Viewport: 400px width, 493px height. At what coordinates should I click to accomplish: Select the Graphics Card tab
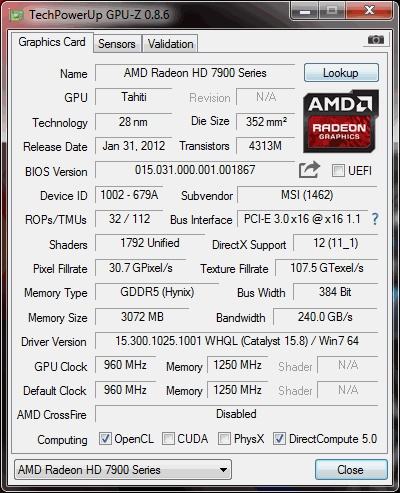[x=52, y=42]
